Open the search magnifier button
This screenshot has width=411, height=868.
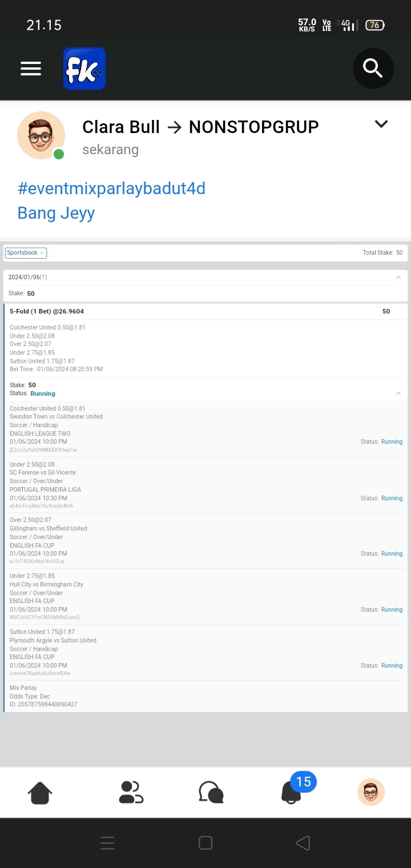373,69
